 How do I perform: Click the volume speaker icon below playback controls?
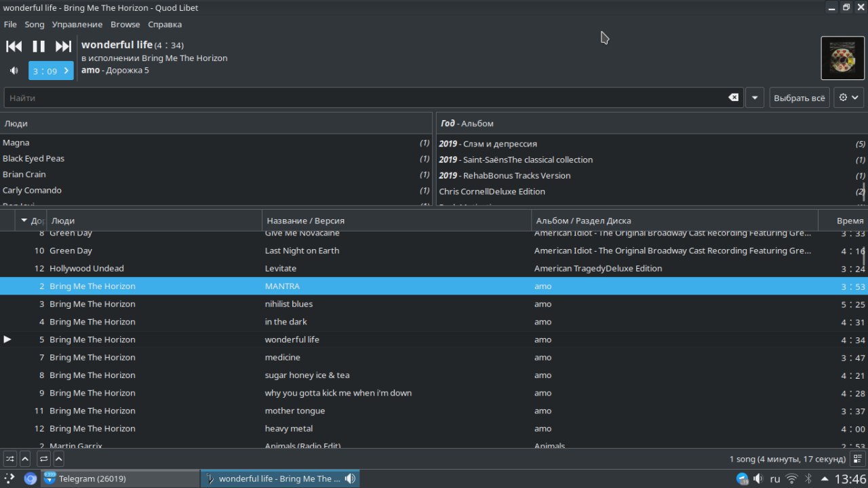pos(14,71)
